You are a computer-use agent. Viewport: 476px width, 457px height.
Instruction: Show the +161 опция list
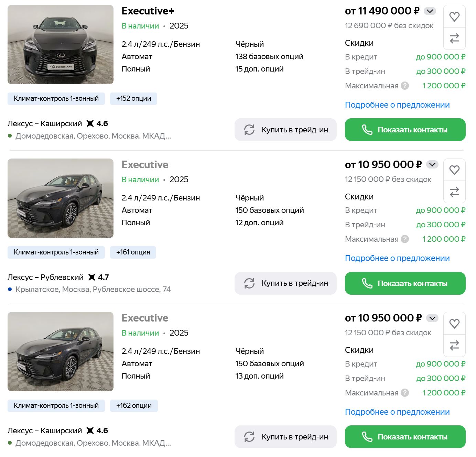tap(133, 252)
